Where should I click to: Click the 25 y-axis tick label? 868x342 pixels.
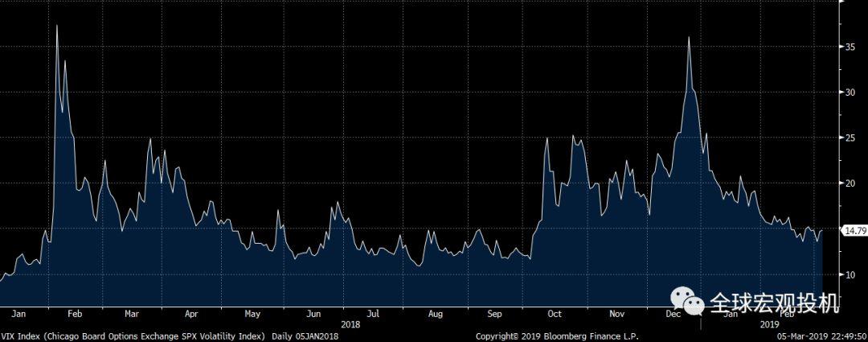pyautogui.click(x=850, y=138)
